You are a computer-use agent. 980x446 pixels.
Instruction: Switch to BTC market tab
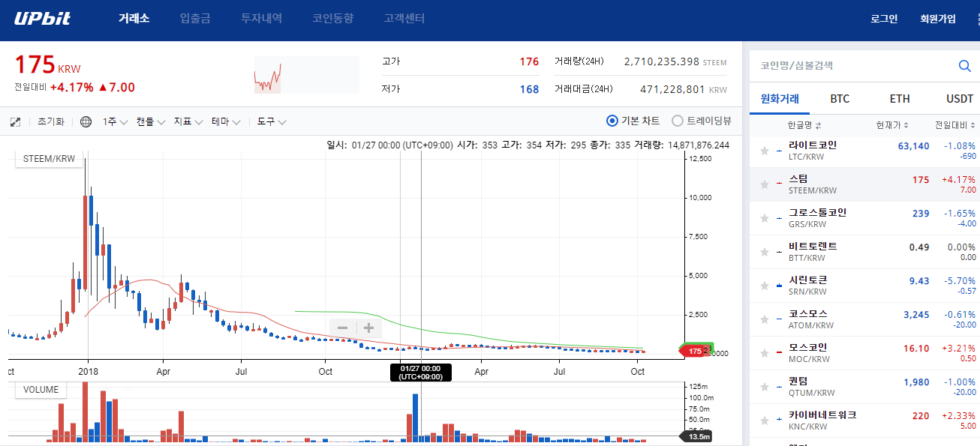(840, 99)
